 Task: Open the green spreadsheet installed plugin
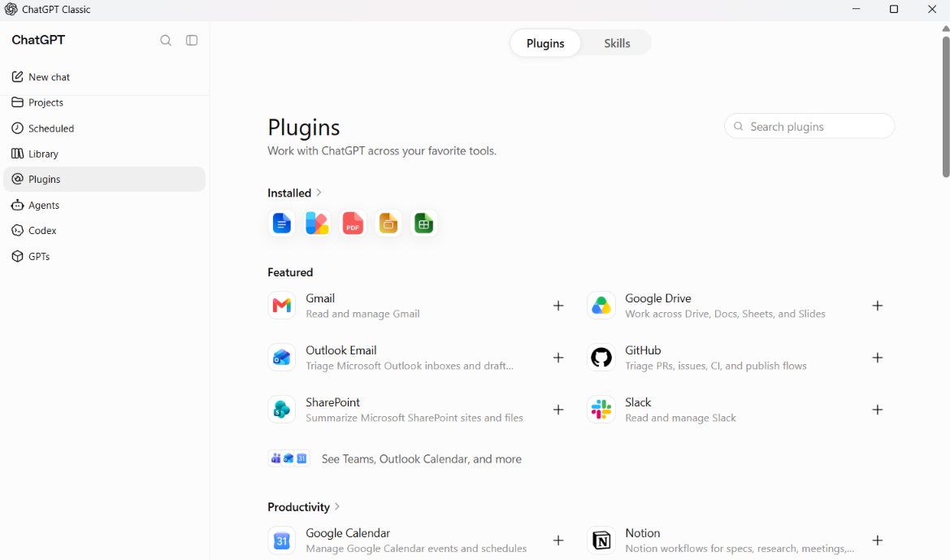coord(423,224)
